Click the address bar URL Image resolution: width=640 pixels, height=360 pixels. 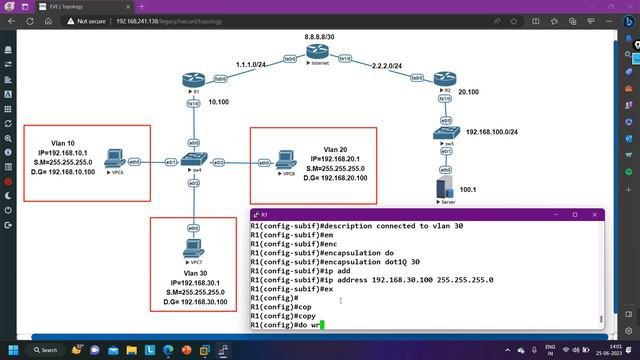pos(169,21)
